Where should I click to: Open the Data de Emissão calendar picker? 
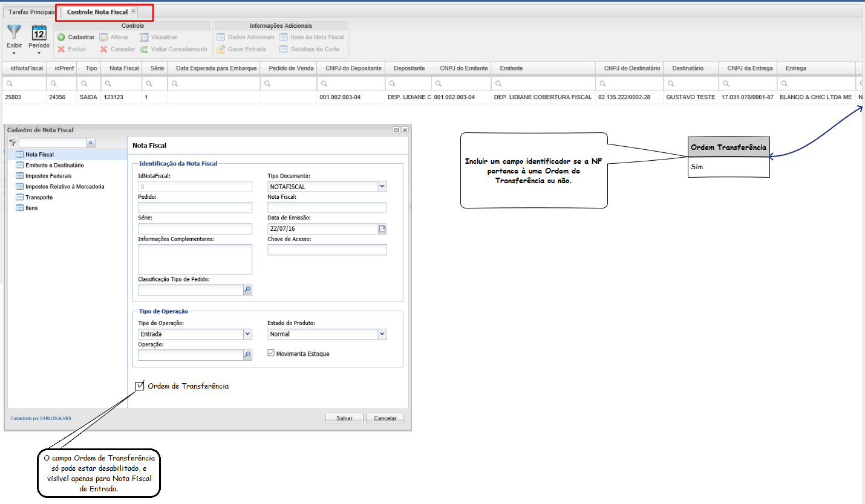coord(382,228)
